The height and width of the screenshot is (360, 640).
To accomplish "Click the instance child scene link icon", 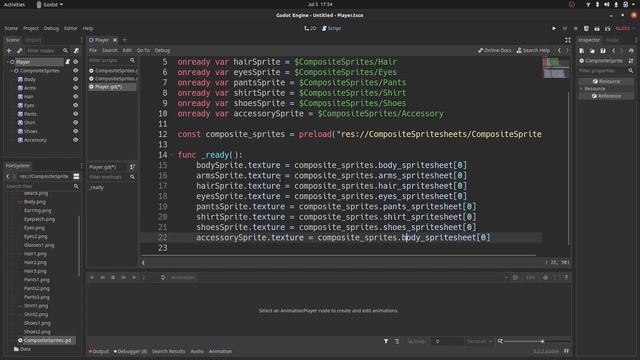I will (x=20, y=51).
